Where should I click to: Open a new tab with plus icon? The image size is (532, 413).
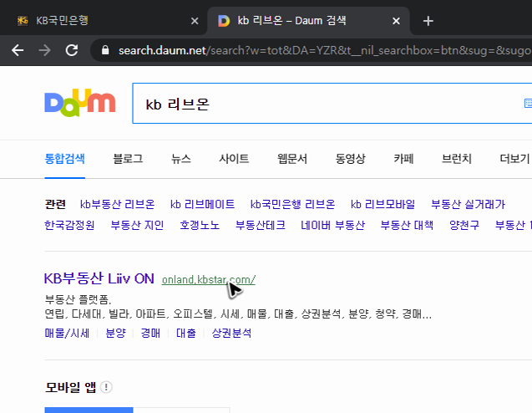428,21
